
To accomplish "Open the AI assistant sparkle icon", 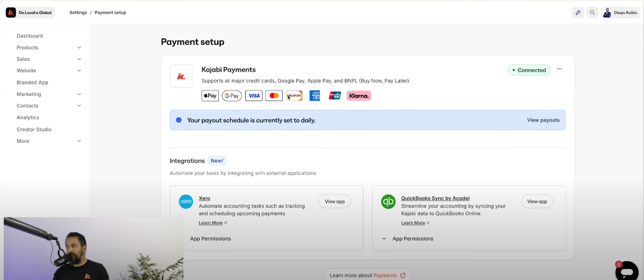I will click(x=578, y=13).
